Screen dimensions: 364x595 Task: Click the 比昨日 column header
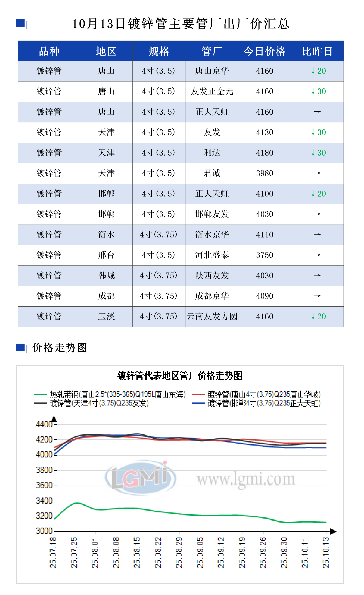[x=317, y=51]
